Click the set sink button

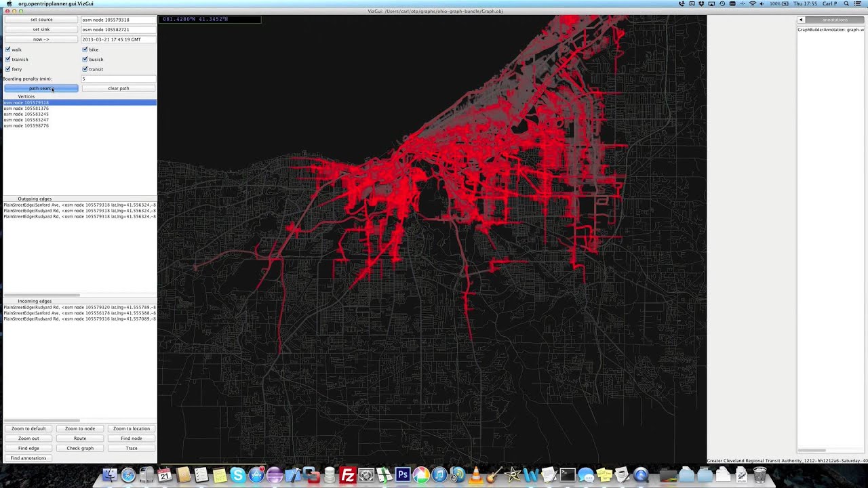41,29
